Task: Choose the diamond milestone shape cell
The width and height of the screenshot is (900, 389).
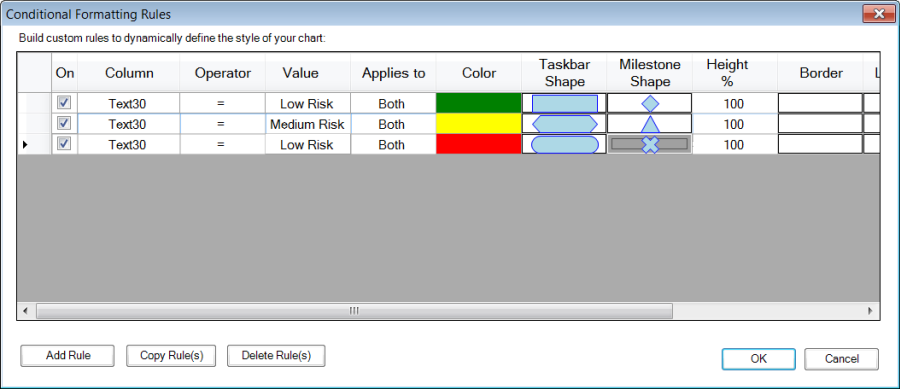Action: [x=649, y=104]
